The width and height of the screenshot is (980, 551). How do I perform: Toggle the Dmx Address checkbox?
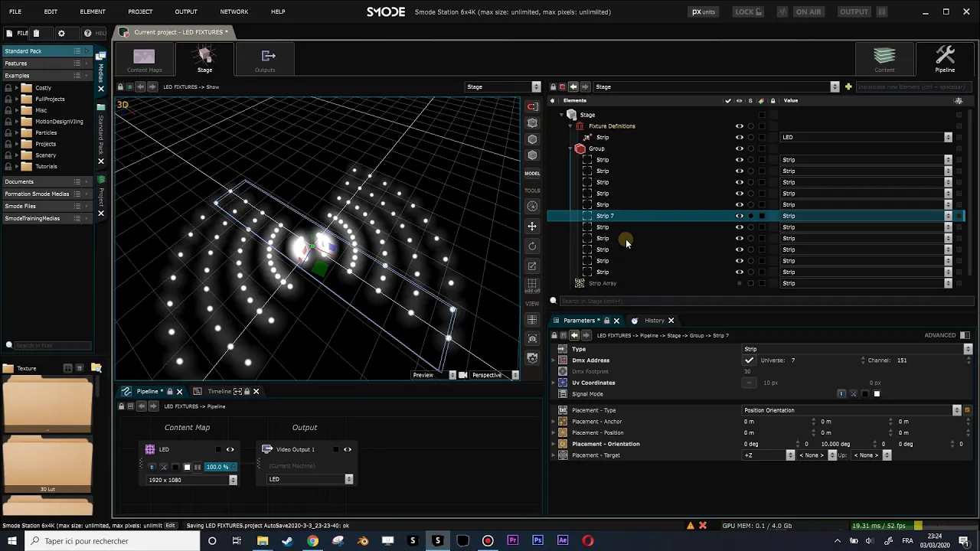749,360
